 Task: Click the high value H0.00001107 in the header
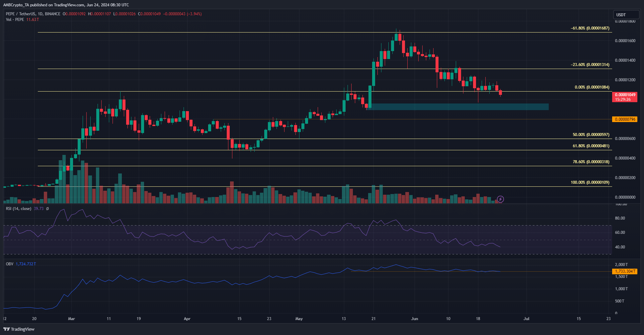(99, 14)
